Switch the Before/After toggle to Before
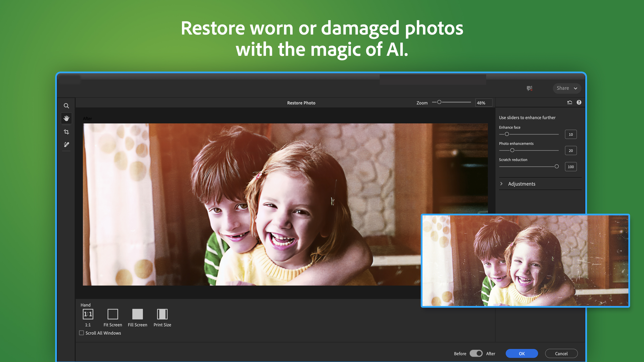Screen dimensions: 644x362 point(476,353)
